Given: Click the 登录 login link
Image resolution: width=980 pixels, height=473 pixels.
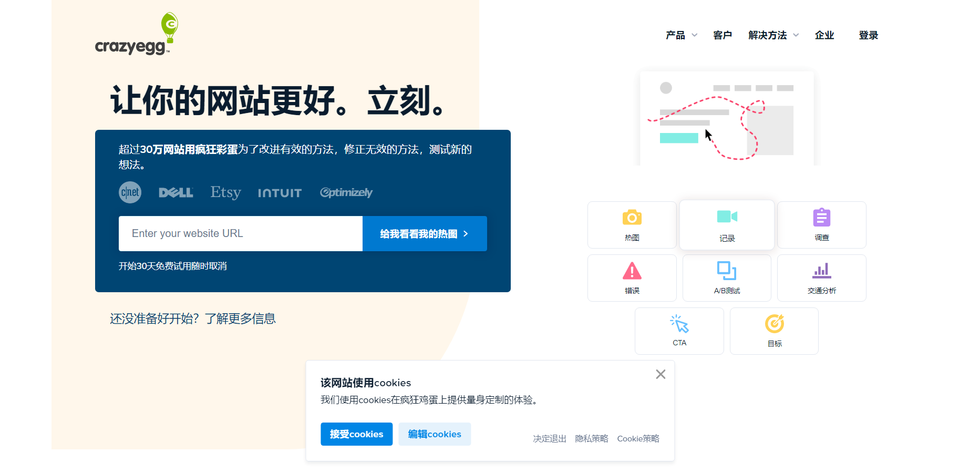Looking at the screenshot, I should pyautogui.click(x=869, y=35).
